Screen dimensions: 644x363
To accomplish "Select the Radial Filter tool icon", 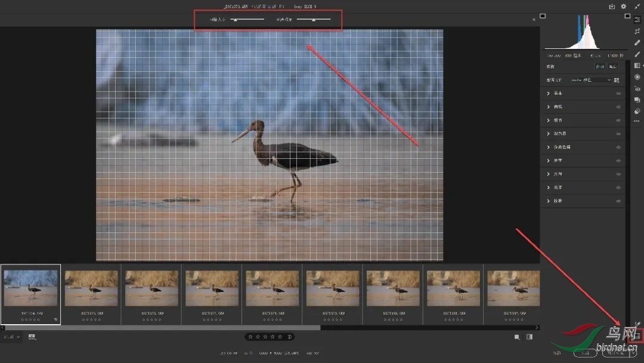I will pos(637,77).
